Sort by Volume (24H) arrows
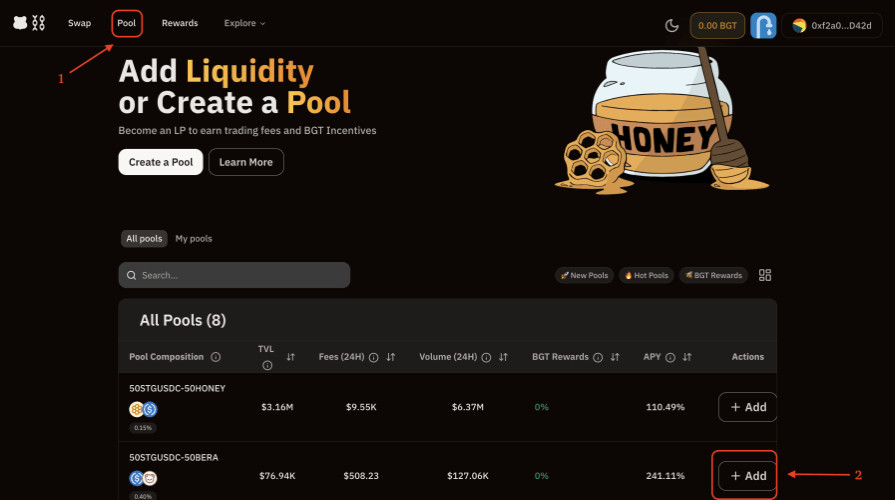The width and height of the screenshot is (895, 500). [504, 357]
